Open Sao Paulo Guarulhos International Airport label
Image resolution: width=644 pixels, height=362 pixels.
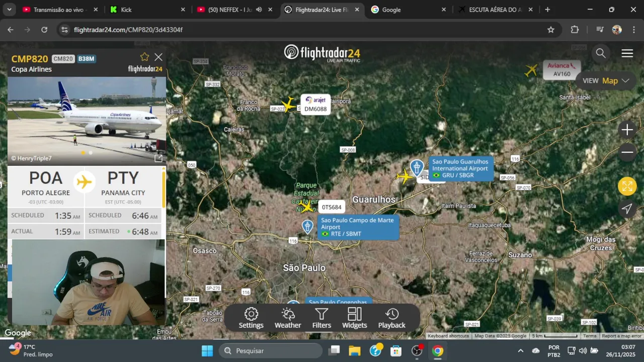tap(460, 168)
